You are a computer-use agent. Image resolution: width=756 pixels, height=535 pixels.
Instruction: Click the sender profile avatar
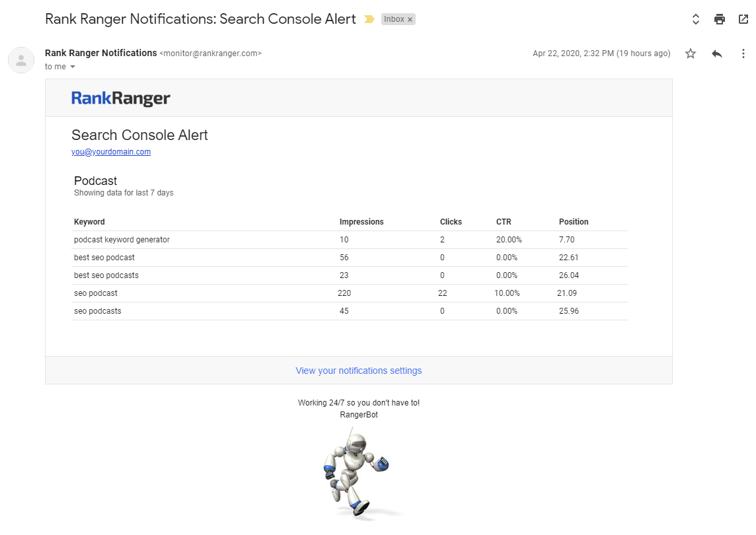(x=21, y=60)
